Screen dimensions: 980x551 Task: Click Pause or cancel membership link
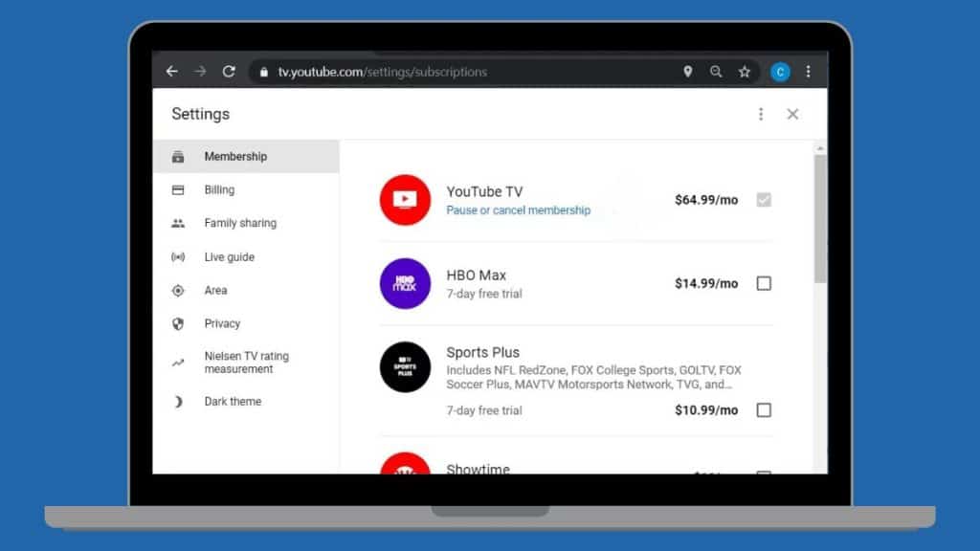(x=518, y=210)
